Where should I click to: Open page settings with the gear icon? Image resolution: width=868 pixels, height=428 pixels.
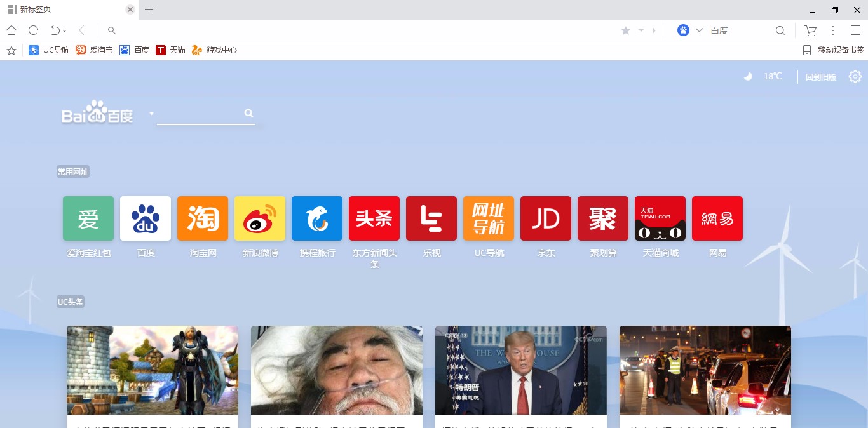[x=855, y=76]
